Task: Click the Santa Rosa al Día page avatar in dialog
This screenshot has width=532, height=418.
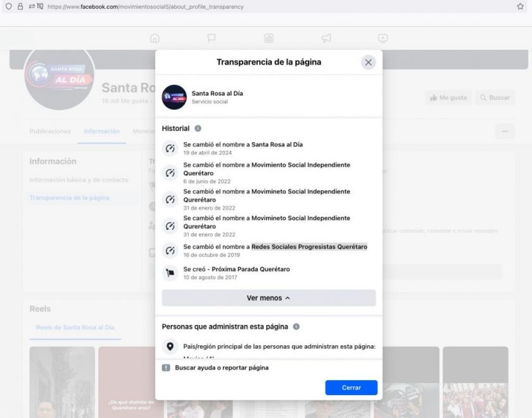Action: 174,98
